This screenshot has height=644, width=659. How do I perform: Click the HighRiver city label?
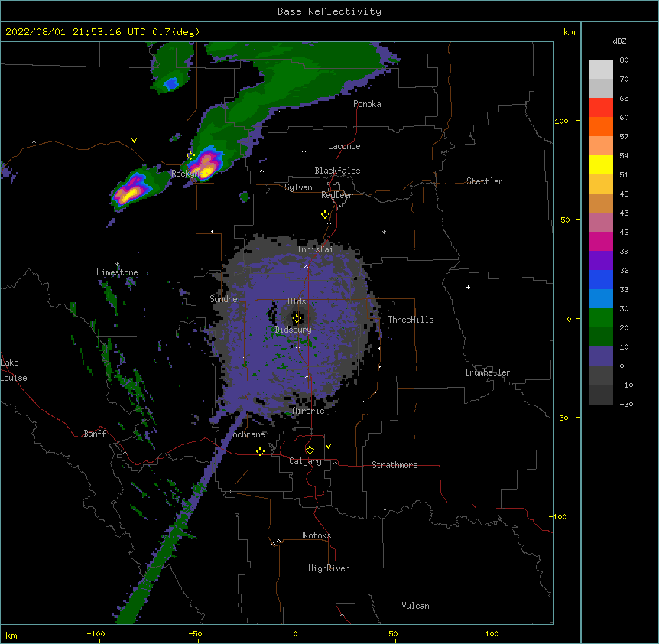[329, 568]
